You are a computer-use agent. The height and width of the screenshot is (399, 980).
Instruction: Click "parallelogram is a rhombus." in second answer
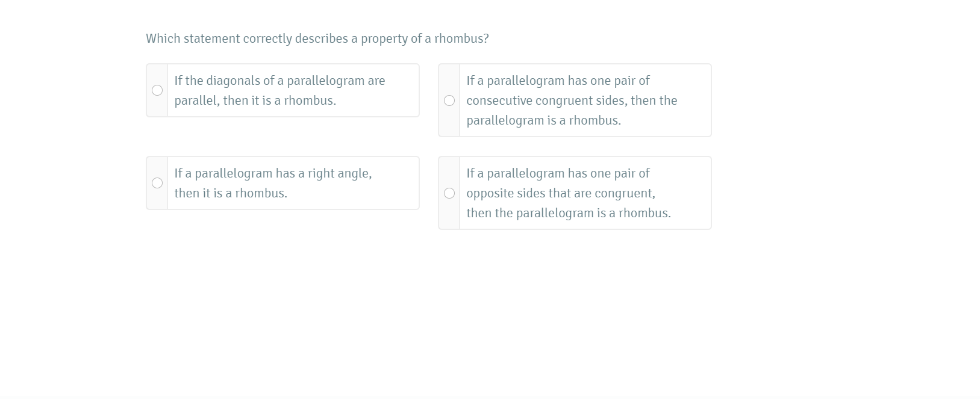pyautogui.click(x=543, y=120)
